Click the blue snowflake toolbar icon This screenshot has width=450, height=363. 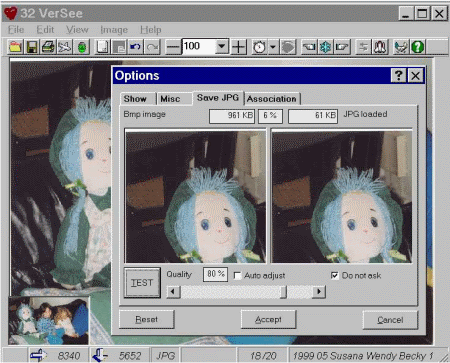pyautogui.click(x=325, y=47)
